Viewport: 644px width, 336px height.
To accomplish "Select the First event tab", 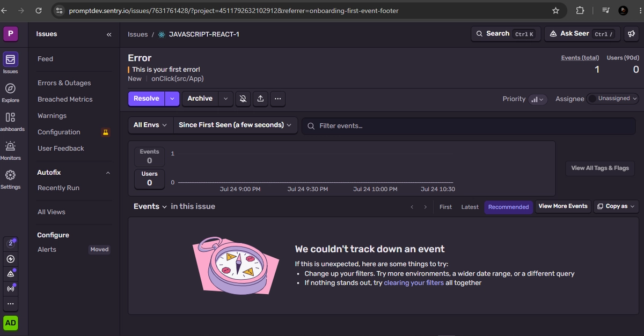I will pos(445,207).
